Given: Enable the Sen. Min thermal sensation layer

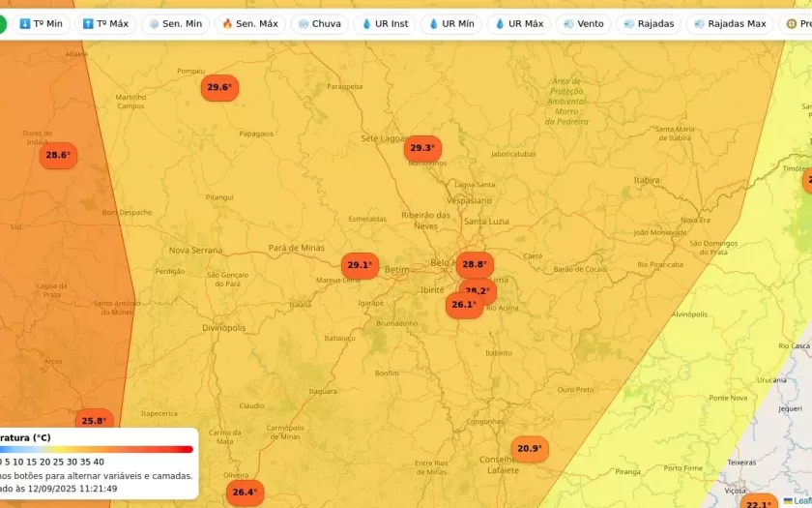Looking at the screenshot, I should (x=175, y=23).
